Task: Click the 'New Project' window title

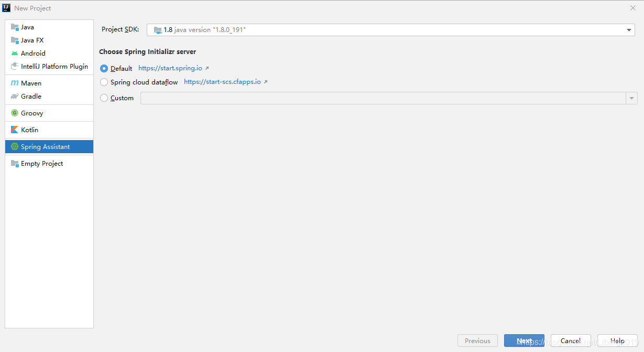Action: (32, 8)
